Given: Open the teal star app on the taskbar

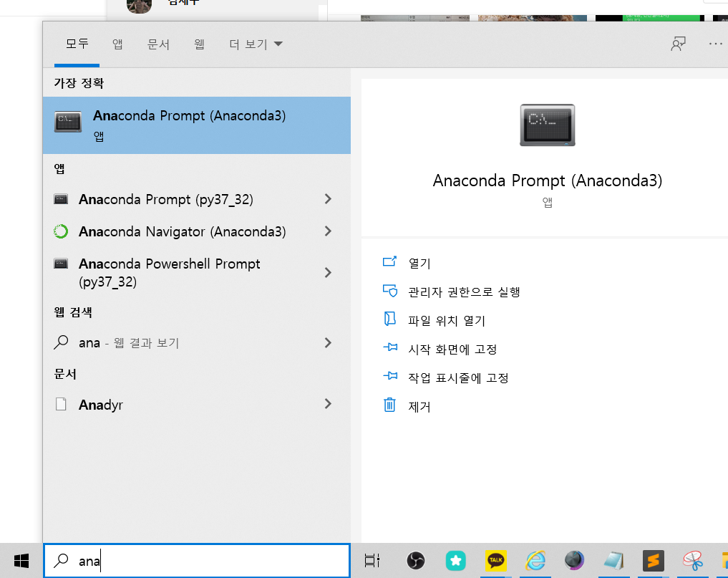Looking at the screenshot, I should 455,561.
